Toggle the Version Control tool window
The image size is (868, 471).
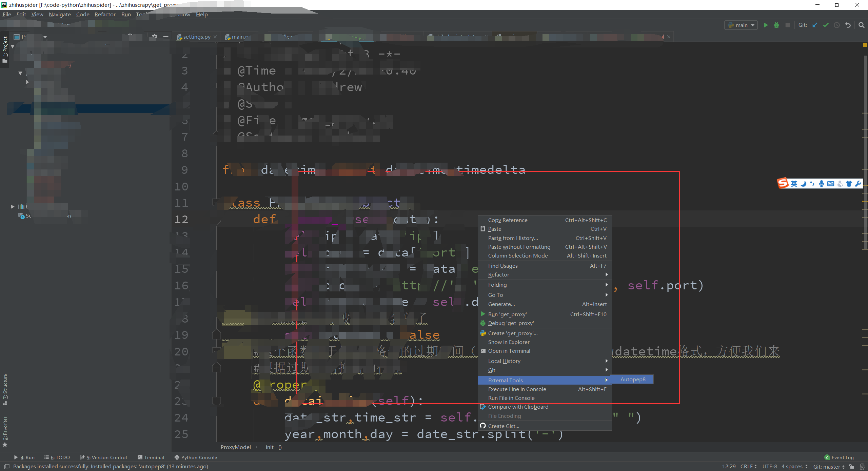point(104,457)
